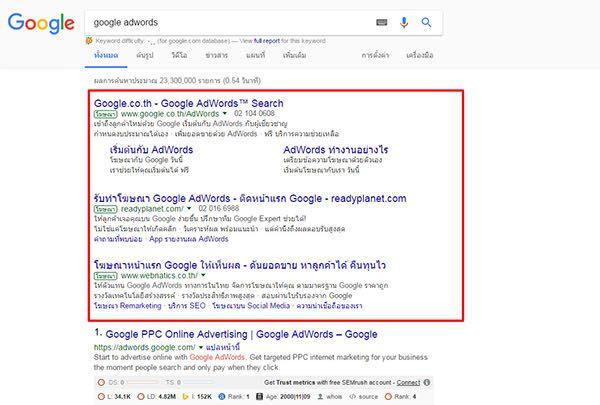The image size is (600, 405).
Task: Switch to the วิดีโอ (Videos) tab
Action: point(179,56)
